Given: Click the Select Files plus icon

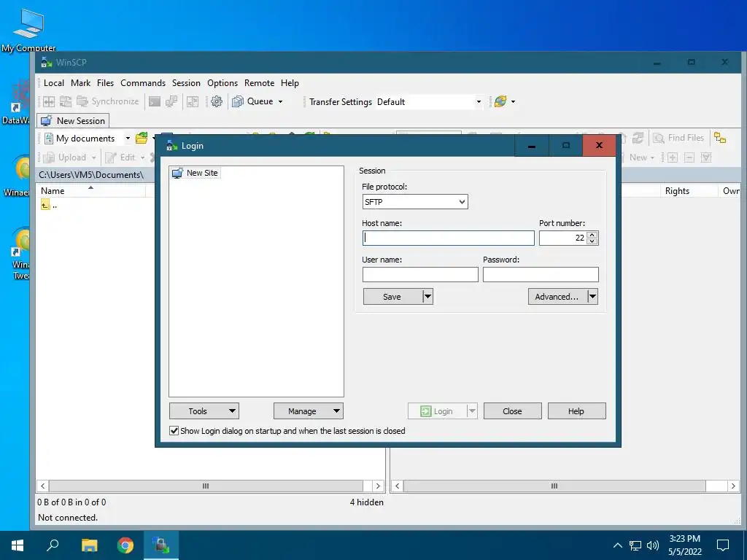Looking at the screenshot, I should click(x=672, y=157).
